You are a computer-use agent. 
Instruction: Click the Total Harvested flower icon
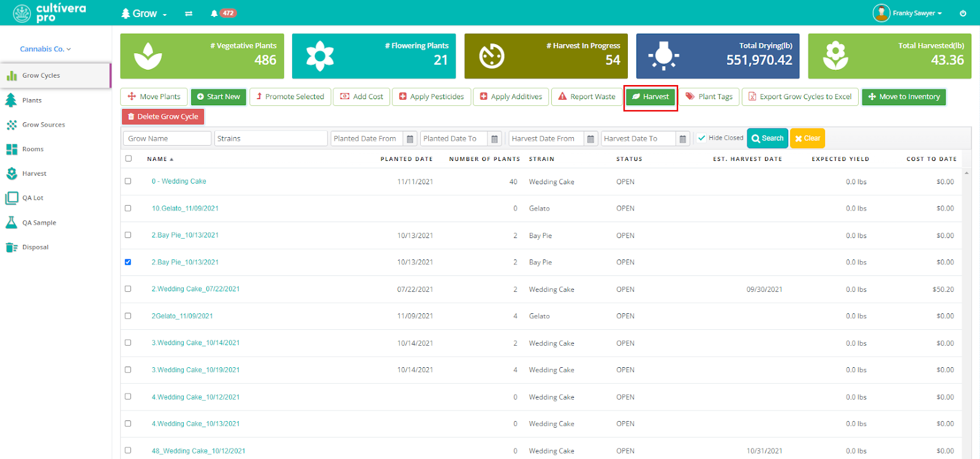[x=835, y=56]
